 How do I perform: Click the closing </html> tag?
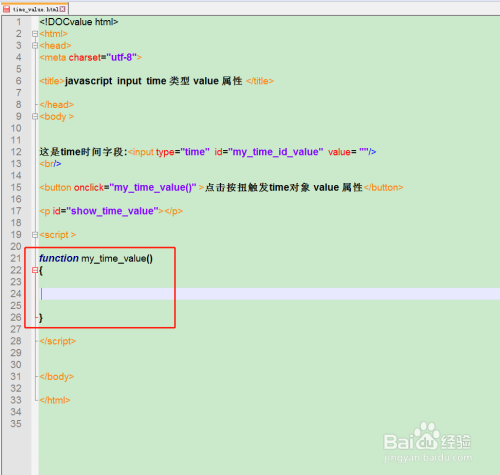pyautogui.click(x=55, y=400)
